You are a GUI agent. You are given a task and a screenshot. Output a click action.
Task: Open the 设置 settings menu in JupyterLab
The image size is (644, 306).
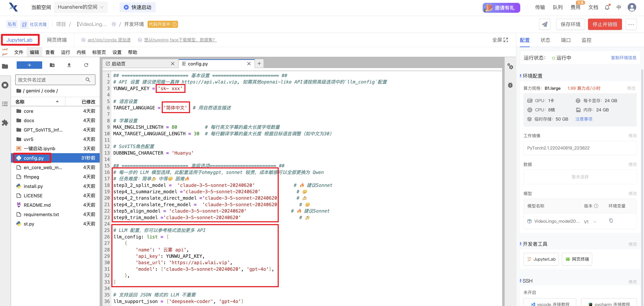117,52
